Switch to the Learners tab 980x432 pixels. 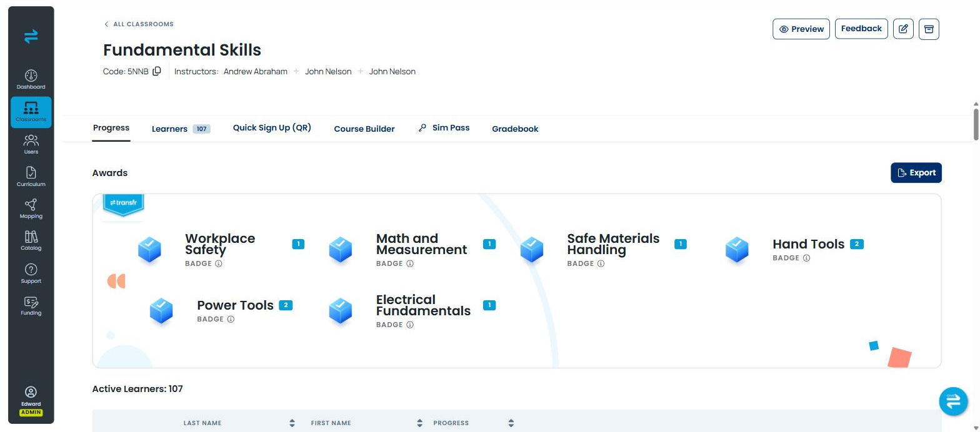(181, 129)
